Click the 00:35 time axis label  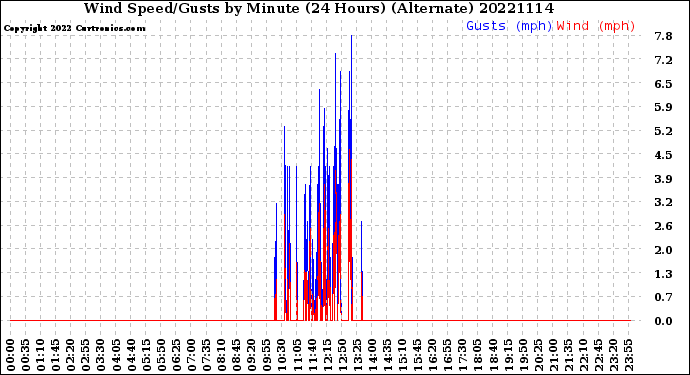pyautogui.click(x=26, y=355)
